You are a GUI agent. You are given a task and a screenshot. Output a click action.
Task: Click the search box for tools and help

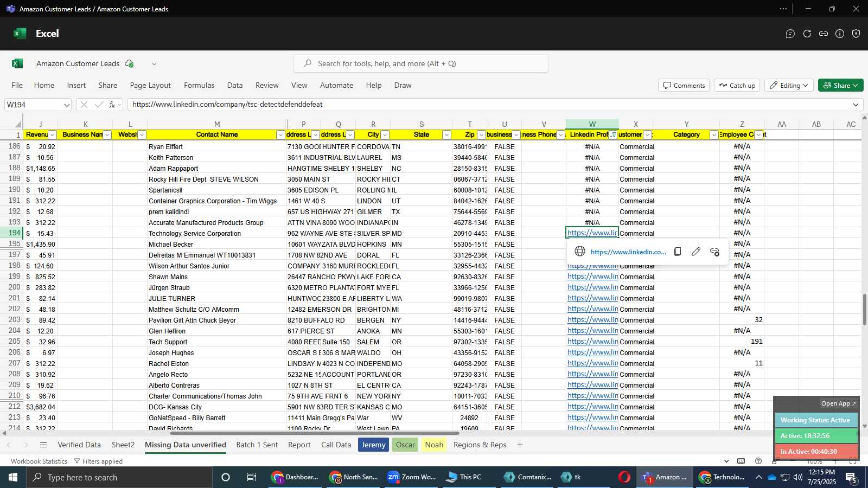click(x=421, y=63)
